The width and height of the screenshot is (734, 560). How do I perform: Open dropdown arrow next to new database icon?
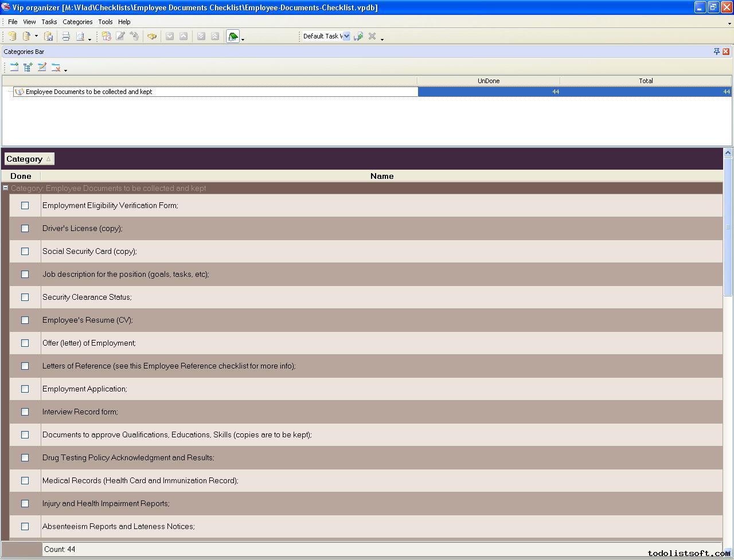pyautogui.click(x=36, y=36)
